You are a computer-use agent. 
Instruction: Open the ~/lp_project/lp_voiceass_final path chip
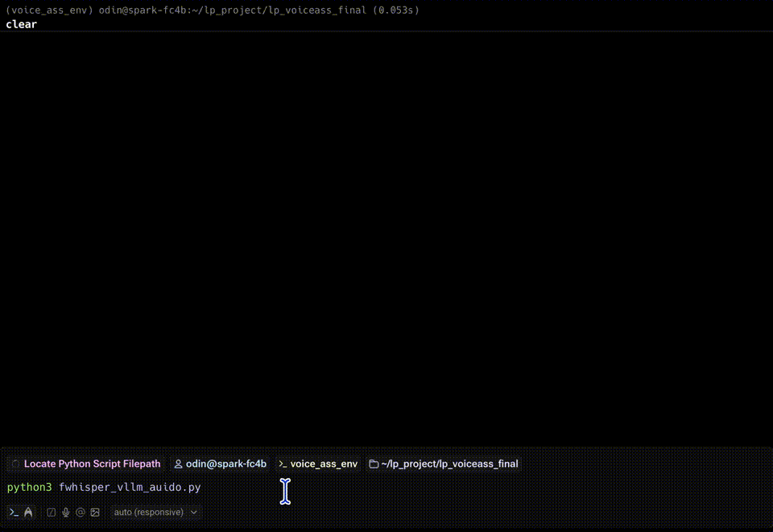pyautogui.click(x=450, y=464)
